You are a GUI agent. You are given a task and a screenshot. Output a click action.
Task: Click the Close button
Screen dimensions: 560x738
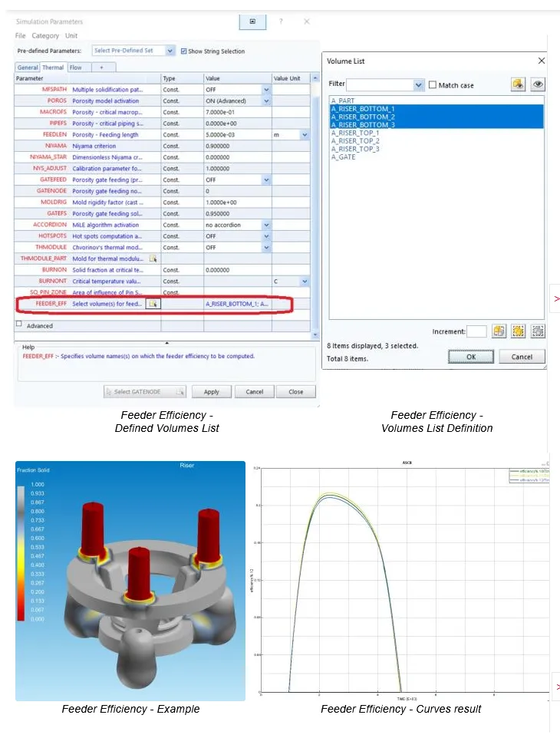point(295,391)
